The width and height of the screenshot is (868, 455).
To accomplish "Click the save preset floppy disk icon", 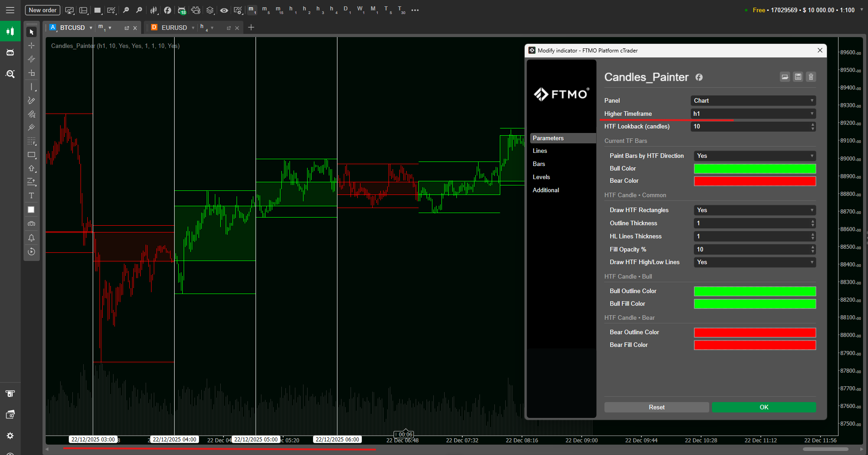I will (x=798, y=77).
